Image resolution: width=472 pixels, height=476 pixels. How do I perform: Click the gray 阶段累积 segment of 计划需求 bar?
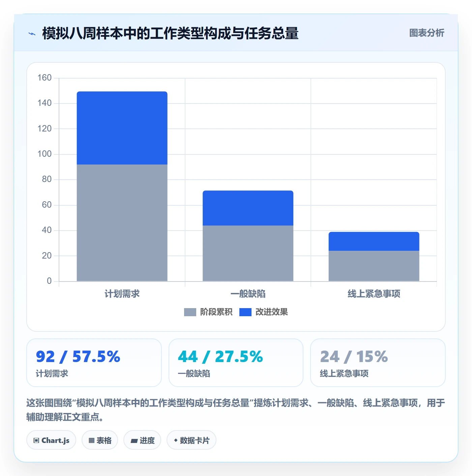pos(122,223)
